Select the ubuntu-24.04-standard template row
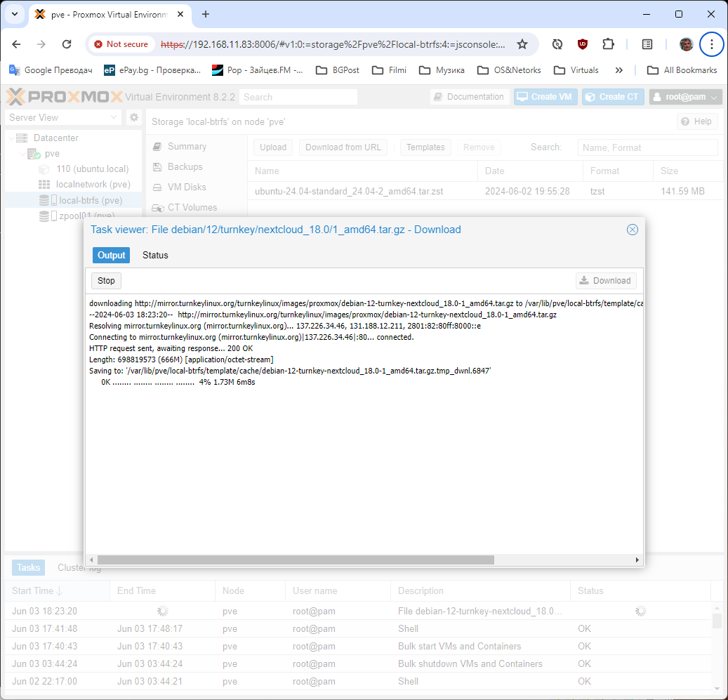 click(484, 191)
